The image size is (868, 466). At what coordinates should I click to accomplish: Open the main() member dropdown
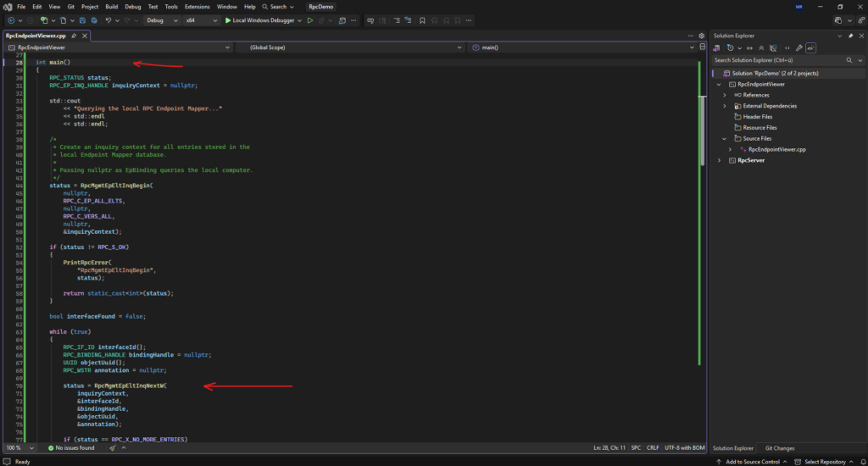pyautogui.click(x=583, y=47)
